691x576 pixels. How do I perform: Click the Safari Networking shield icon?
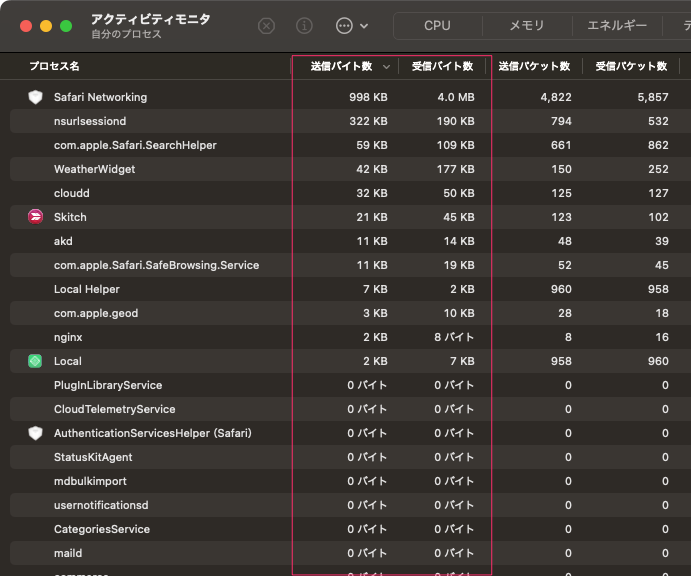[x=35, y=97]
